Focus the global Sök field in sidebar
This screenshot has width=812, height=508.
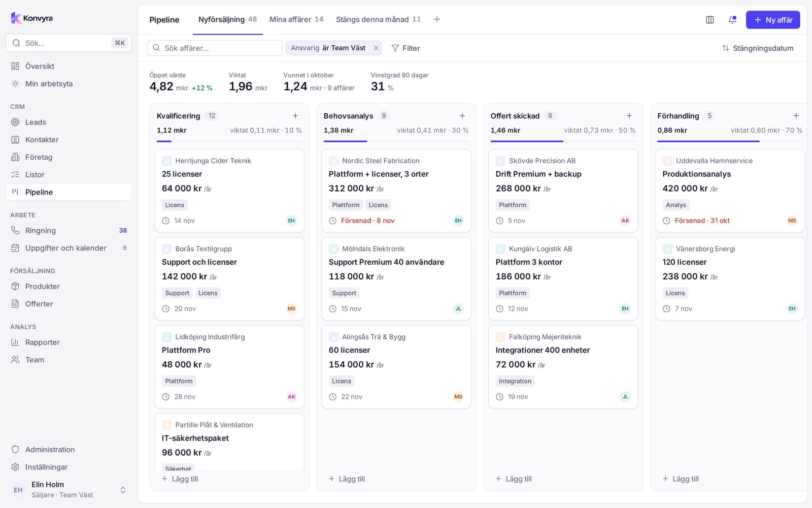click(69, 43)
